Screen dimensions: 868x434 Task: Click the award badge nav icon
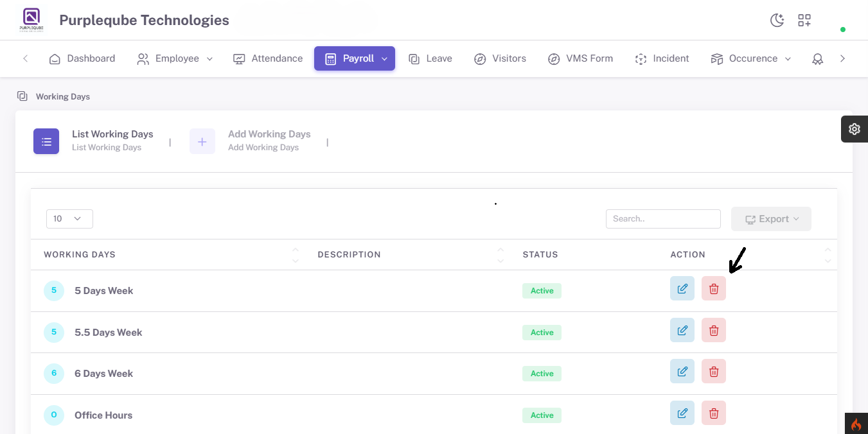click(x=817, y=59)
